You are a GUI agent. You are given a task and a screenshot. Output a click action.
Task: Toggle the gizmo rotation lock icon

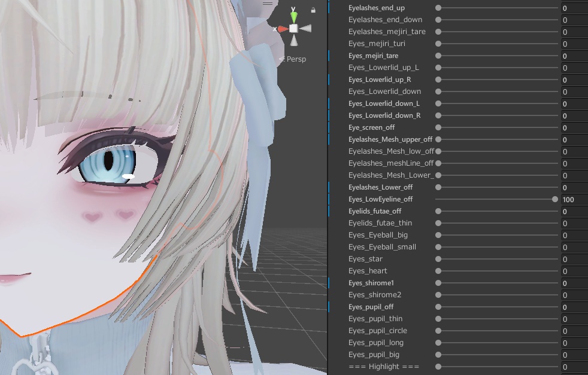[x=313, y=10]
